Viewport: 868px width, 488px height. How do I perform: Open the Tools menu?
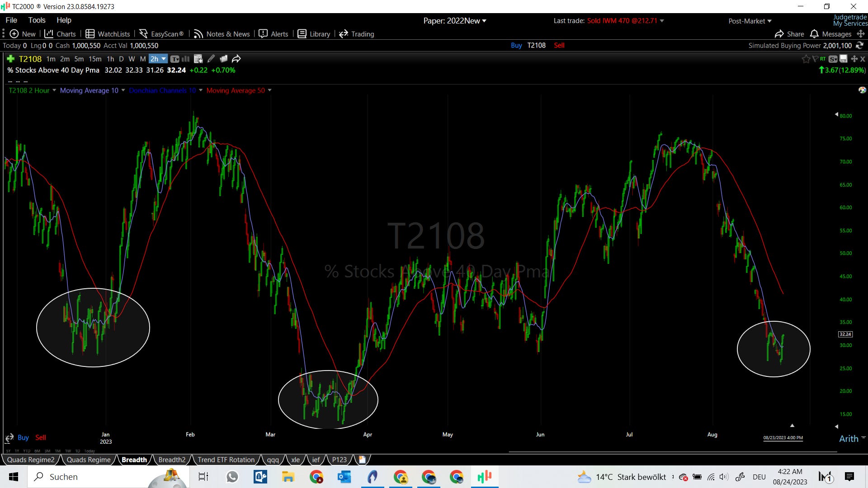[37, 20]
